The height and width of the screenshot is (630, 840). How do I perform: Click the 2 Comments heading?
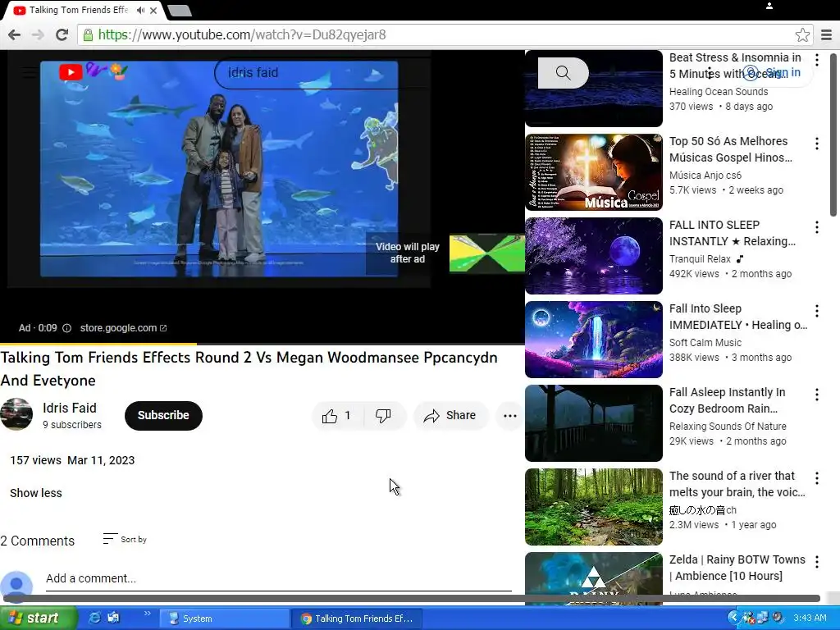pos(38,541)
